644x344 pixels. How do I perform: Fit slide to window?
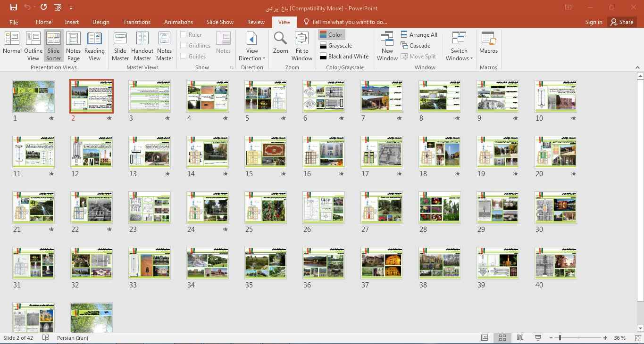point(301,46)
